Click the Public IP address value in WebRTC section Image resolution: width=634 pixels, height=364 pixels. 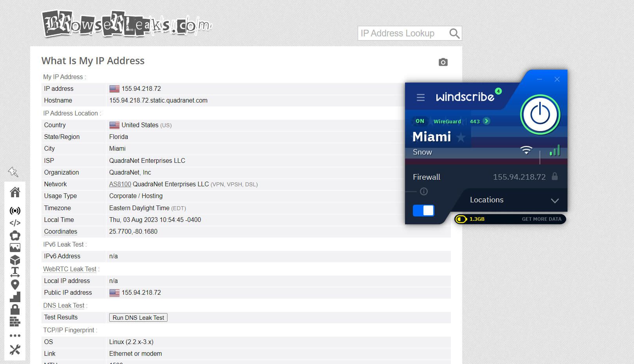141,292
